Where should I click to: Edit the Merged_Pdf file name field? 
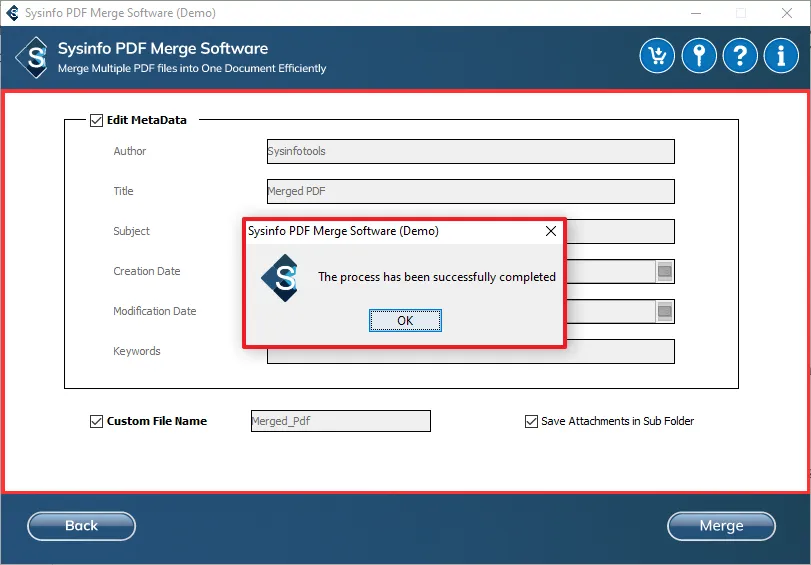click(x=341, y=421)
